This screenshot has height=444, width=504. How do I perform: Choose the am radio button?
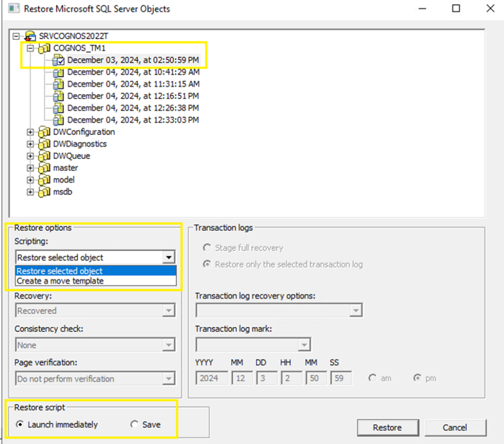pyautogui.click(x=373, y=378)
